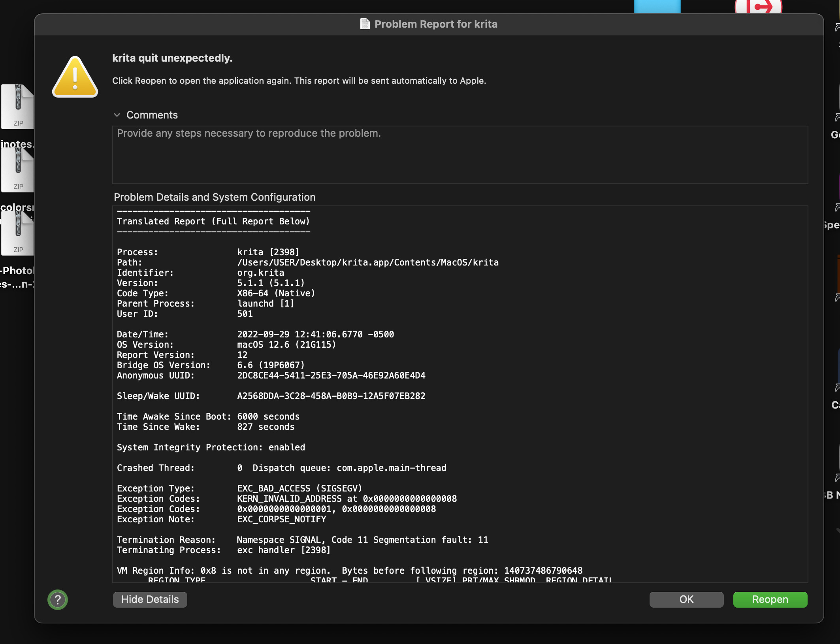Reopen krita with the green button
This screenshot has height=644, width=840.
point(770,599)
